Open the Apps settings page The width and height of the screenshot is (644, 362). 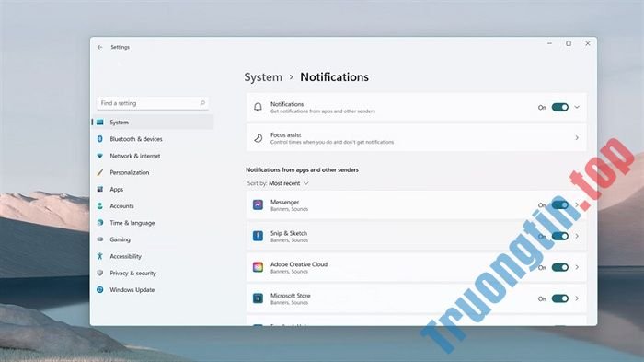[153, 189]
